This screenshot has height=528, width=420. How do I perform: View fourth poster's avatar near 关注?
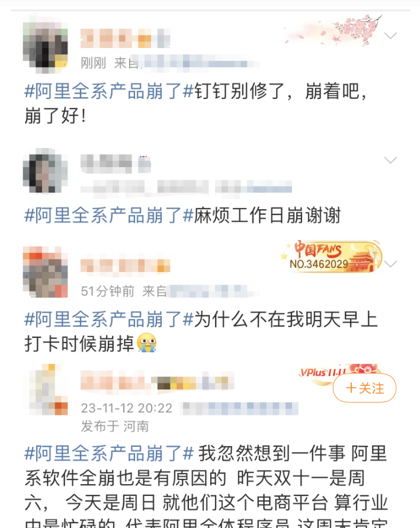click(x=48, y=389)
